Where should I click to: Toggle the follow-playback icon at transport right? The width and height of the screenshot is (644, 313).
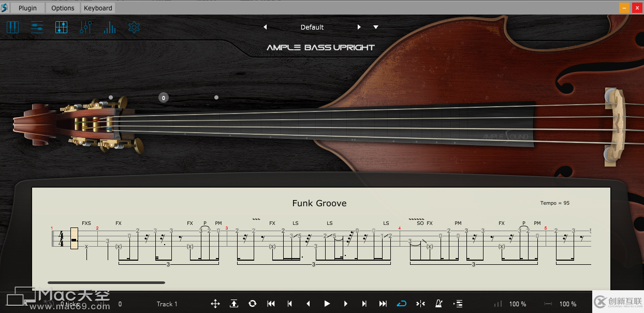click(x=457, y=304)
